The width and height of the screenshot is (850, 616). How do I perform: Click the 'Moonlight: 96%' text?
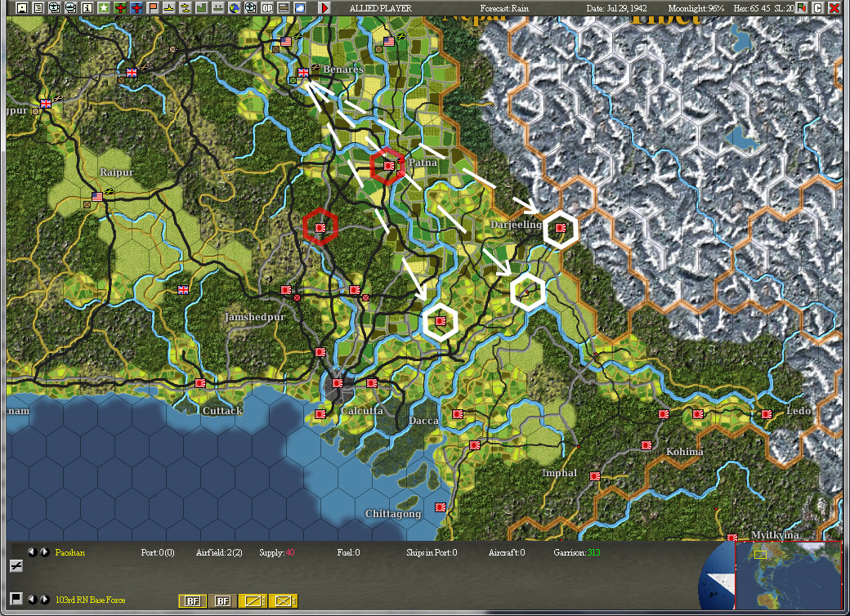point(696,8)
